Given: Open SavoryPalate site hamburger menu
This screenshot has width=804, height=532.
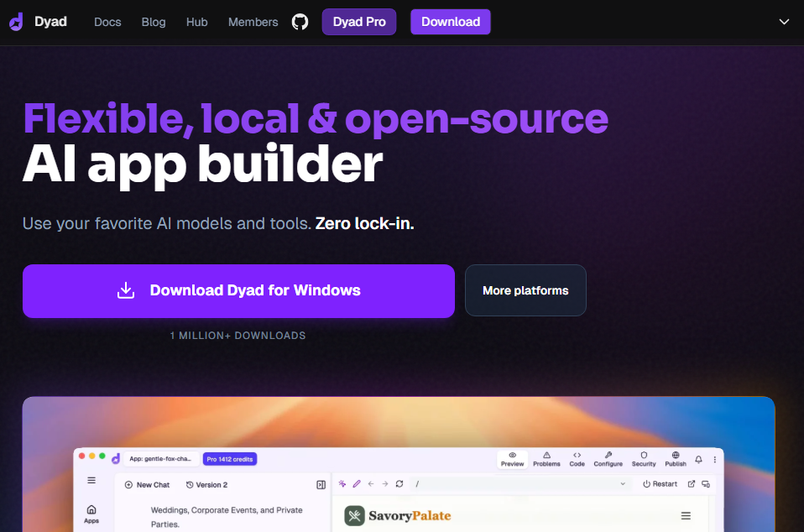Looking at the screenshot, I should [x=686, y=515].
